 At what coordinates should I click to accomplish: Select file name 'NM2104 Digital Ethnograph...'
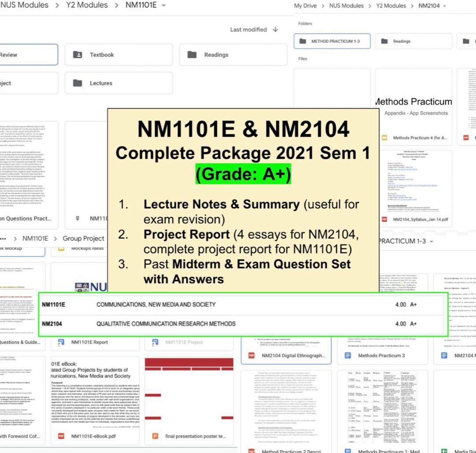tap(293, 356)
